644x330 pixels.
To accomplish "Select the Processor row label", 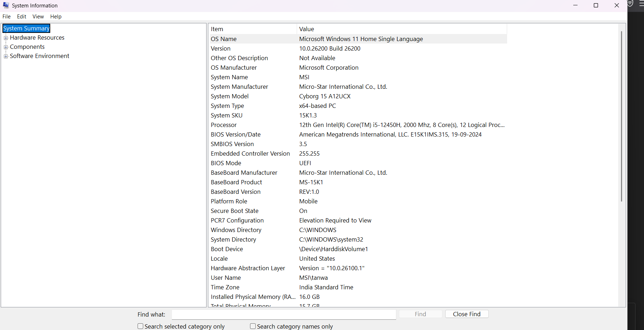I will tap(224, 125).
